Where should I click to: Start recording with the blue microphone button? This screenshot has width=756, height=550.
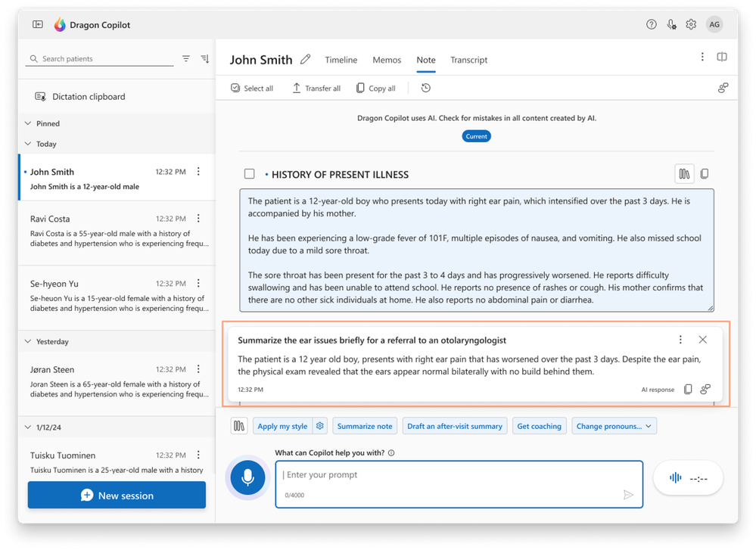coord(247,477)
